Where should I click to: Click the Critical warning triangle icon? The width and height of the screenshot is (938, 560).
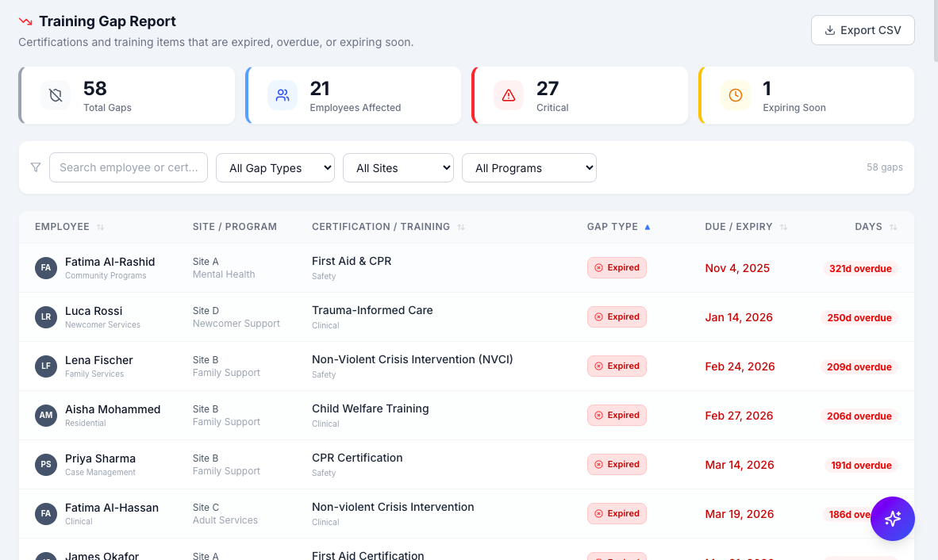click(509, 95)
